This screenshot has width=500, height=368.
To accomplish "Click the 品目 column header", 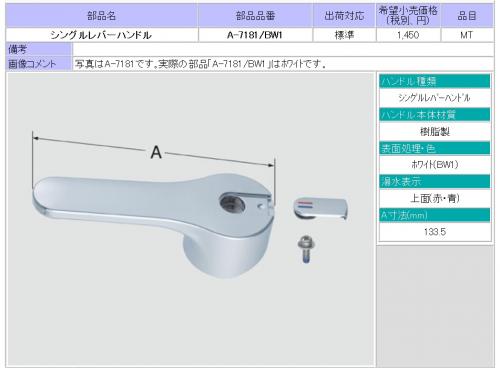I will click(467, 16).
